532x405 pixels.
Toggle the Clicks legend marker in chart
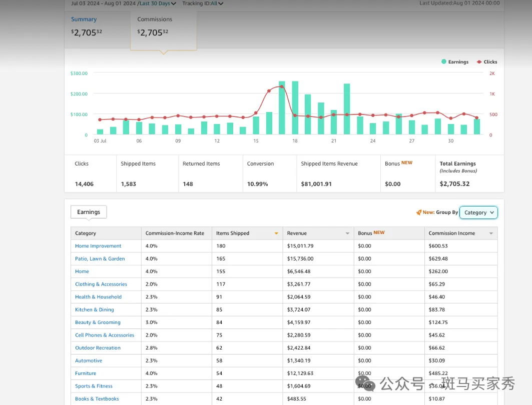click(x=479, y=61)
